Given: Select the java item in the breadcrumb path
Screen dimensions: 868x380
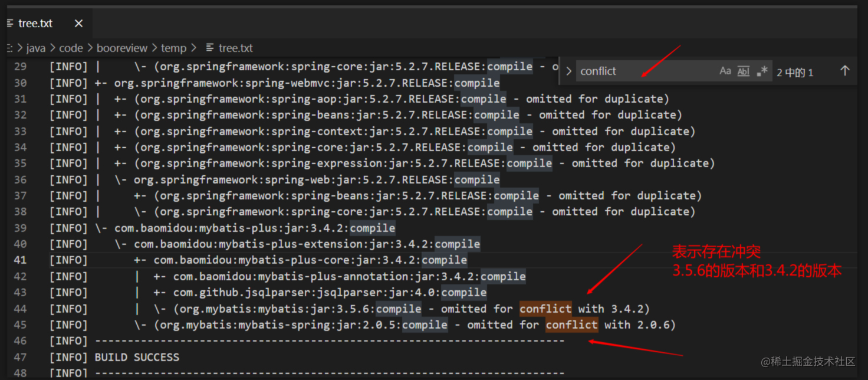Looking at the screenshot, I should [x=35, y=48].
